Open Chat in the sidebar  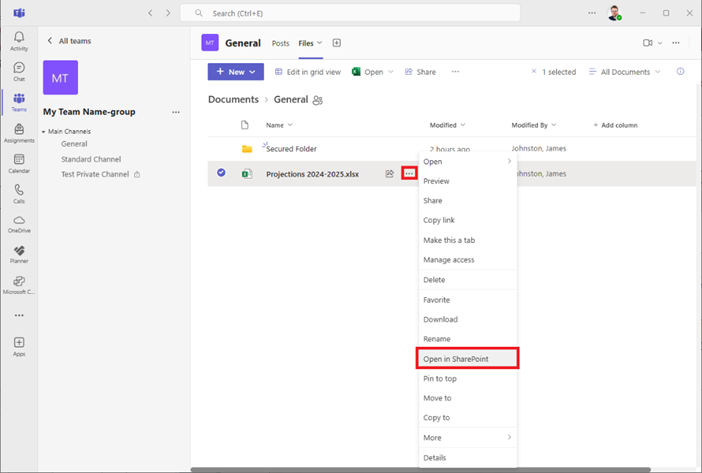[x=19, y=71]
